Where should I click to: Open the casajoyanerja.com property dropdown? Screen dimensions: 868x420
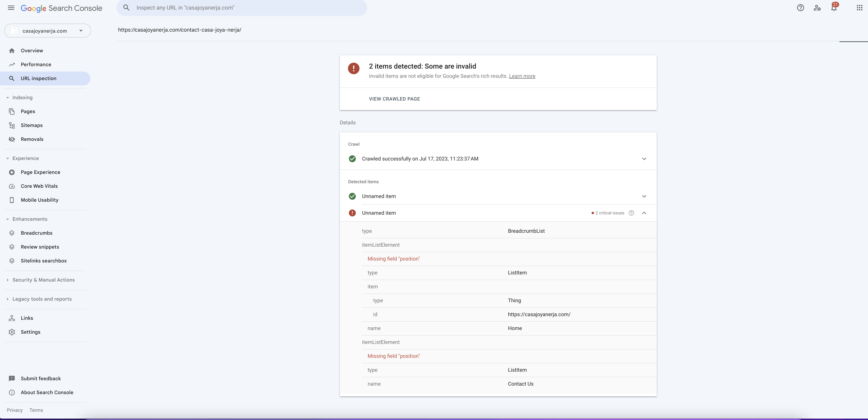[x=47, y=31]
